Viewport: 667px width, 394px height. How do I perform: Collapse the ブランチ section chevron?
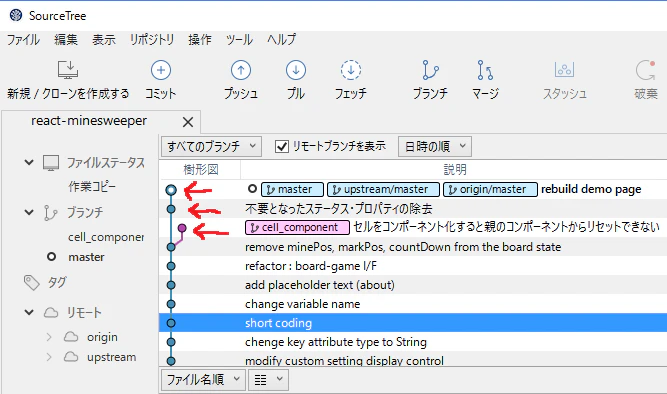[29, 212]
